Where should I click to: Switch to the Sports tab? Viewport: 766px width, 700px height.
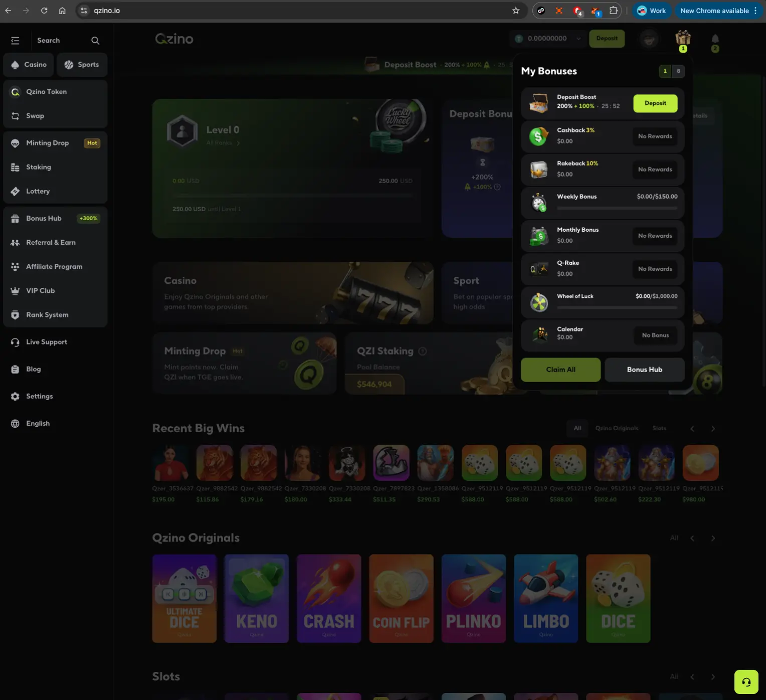82,65
